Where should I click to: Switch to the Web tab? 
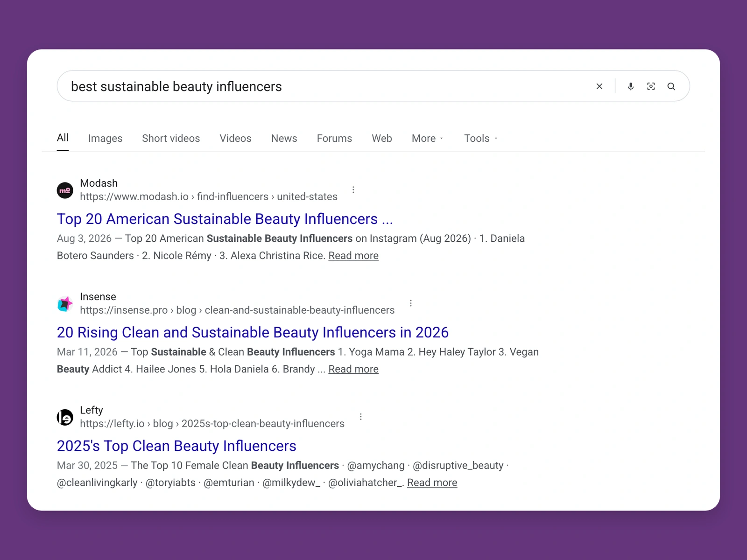click(x=382, y=138)
